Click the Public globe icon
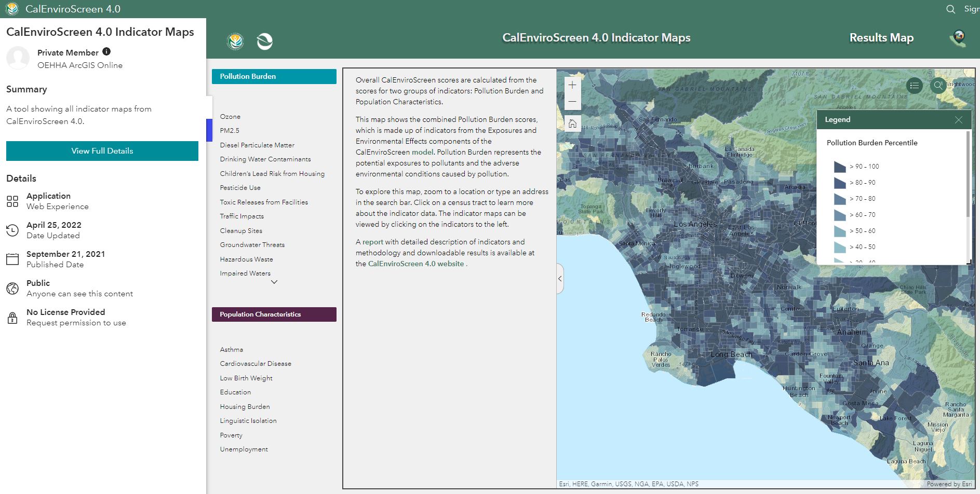980x494 pixels. tap(12, 288)
